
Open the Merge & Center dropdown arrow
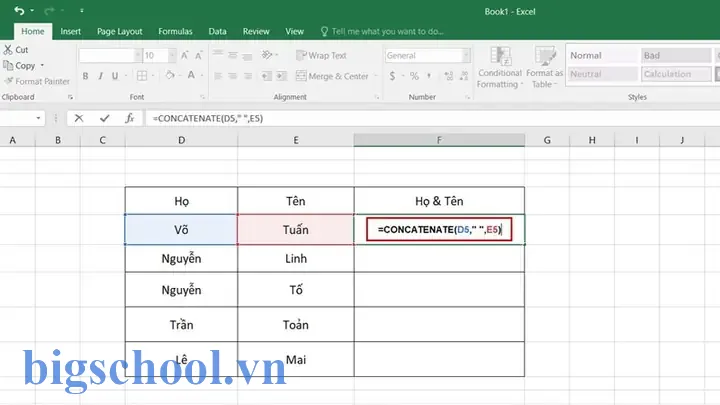(x=376, y=76)
